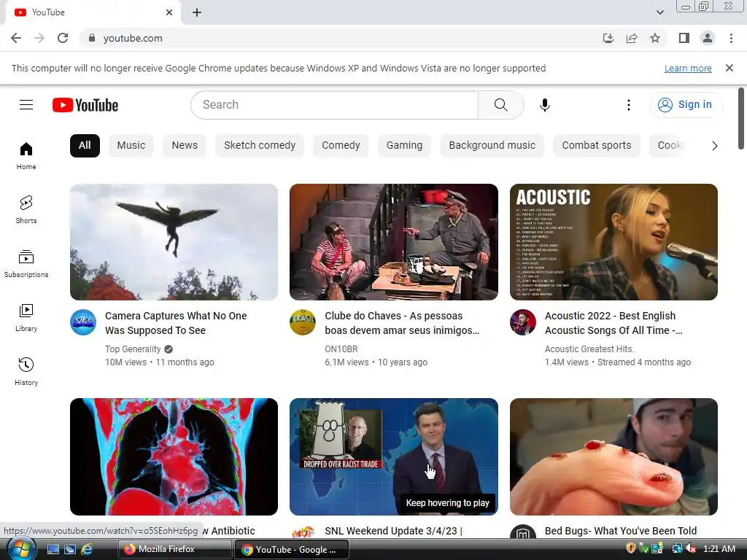
Task: Select the News filter chip
Action: pyautogui.click(x=185, y=145)
